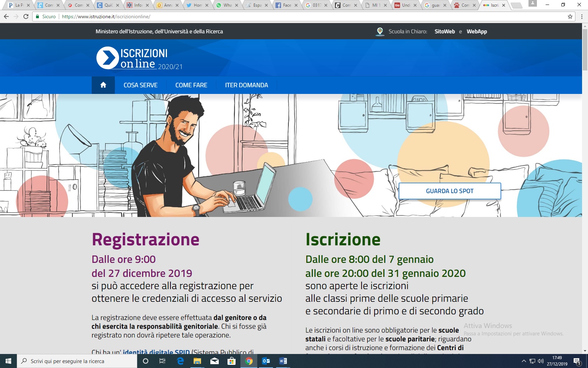Viewport: 588px width, 368px height.
Task: Close the 'Espa' browser tab
Action: click(266, 5)
